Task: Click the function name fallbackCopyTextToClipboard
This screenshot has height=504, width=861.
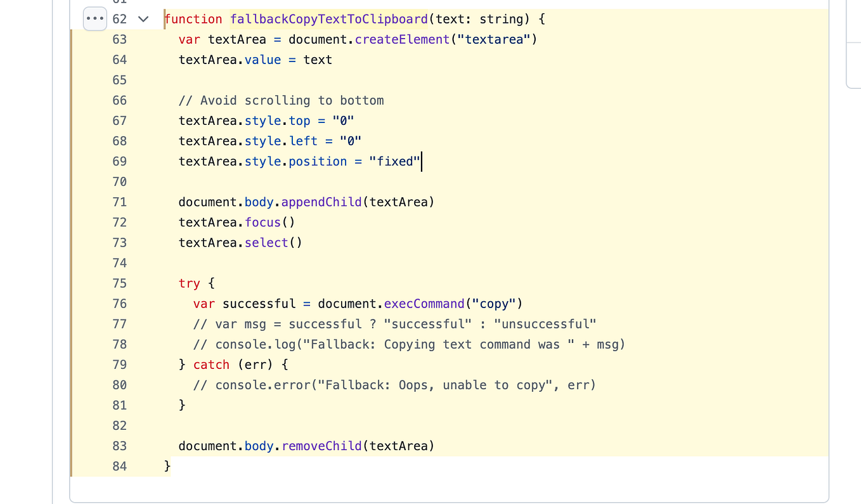Action: tap(329, 19)
